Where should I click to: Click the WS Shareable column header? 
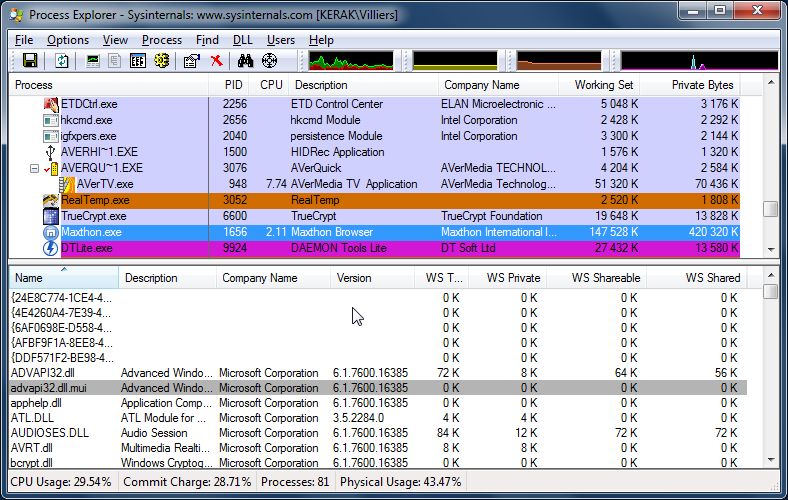coord(603,278)
